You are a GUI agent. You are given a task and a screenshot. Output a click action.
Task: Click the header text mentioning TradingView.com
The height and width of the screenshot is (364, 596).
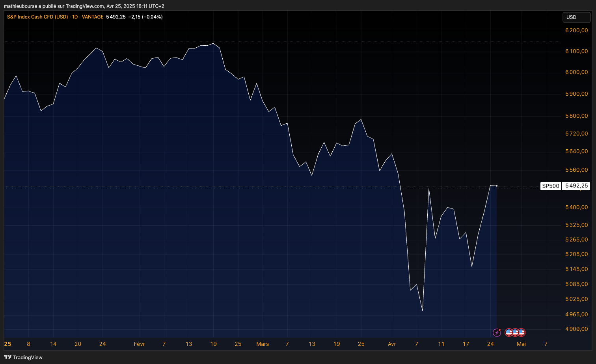(x=84, y=6)
